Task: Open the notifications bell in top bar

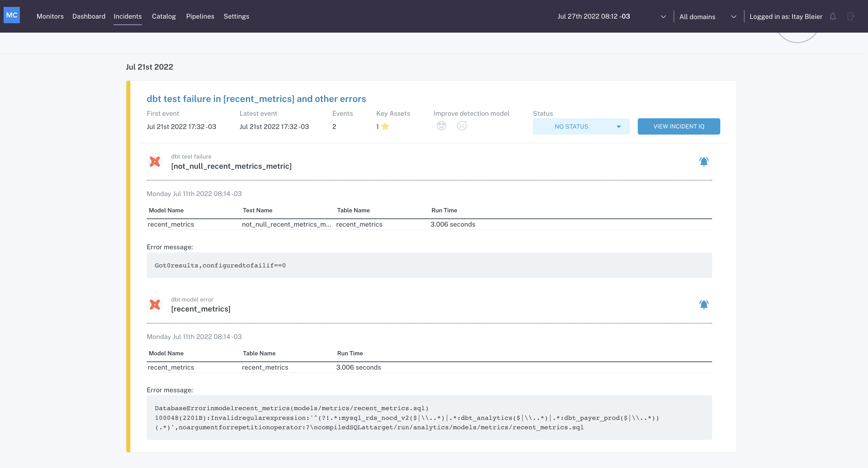Action: [x=833, y=17]
